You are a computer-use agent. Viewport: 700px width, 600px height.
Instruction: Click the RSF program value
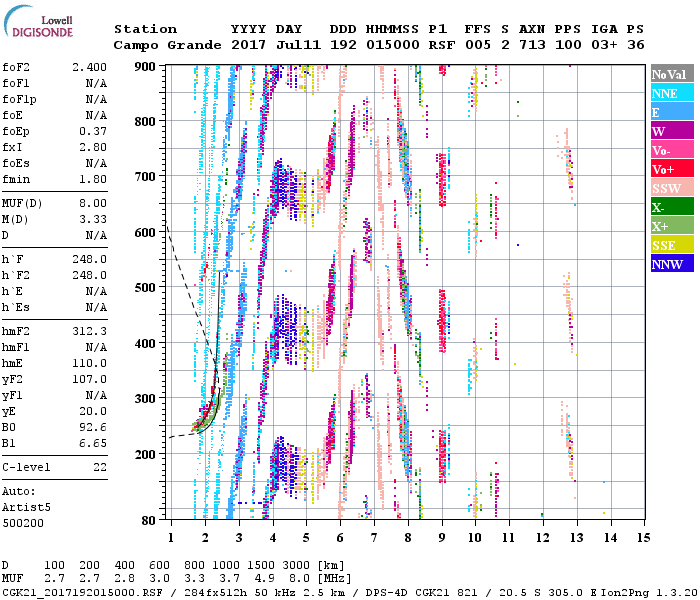click(442, 45)
